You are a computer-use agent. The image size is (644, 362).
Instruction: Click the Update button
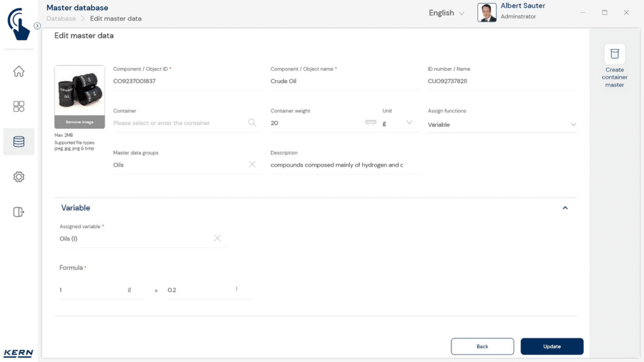click(552, 346)
